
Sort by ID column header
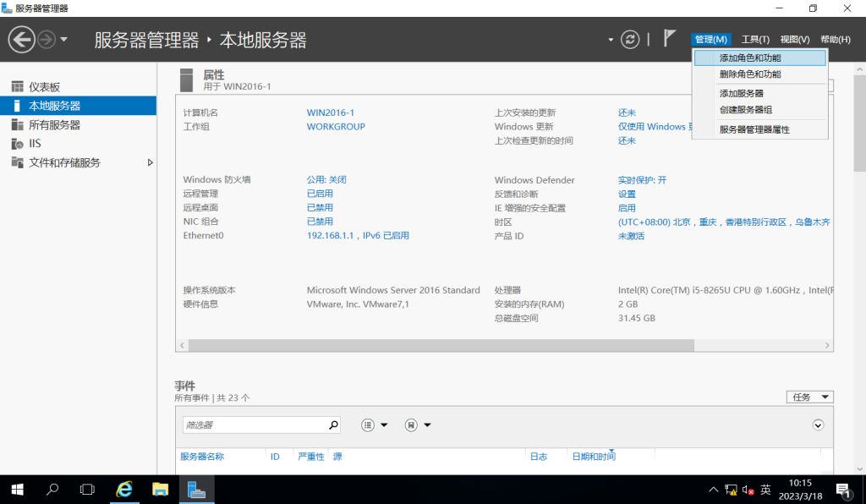275,457
